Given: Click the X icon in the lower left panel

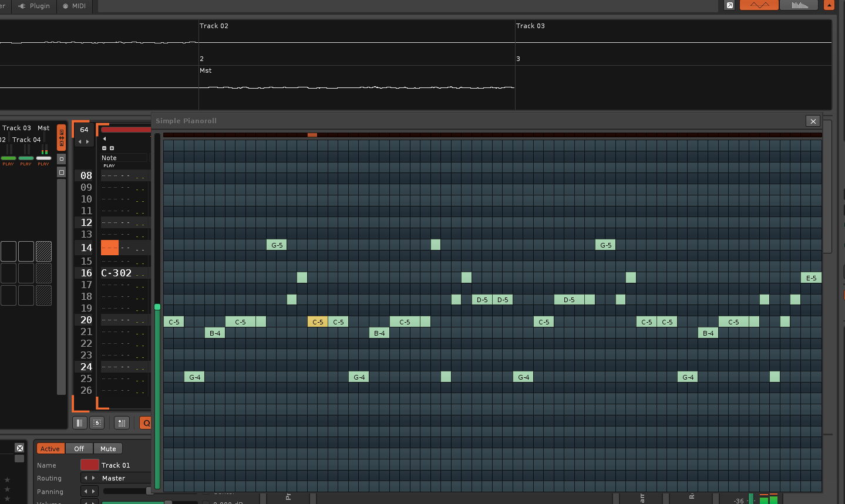Looking at the screenshot, I should [x=19, y=448].
